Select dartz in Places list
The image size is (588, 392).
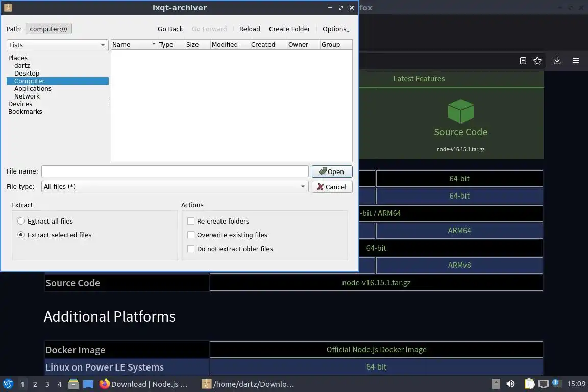tap(22, 66)
